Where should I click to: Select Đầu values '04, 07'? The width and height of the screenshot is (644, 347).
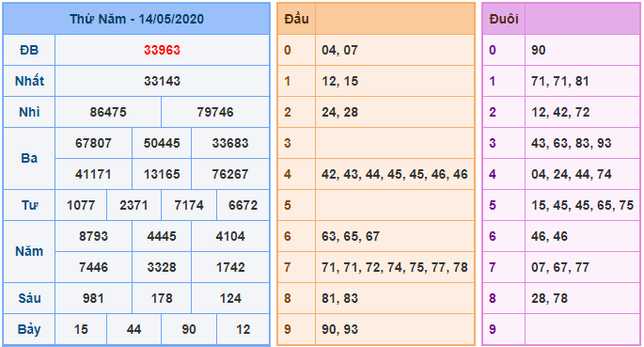(x=339, y=50)
